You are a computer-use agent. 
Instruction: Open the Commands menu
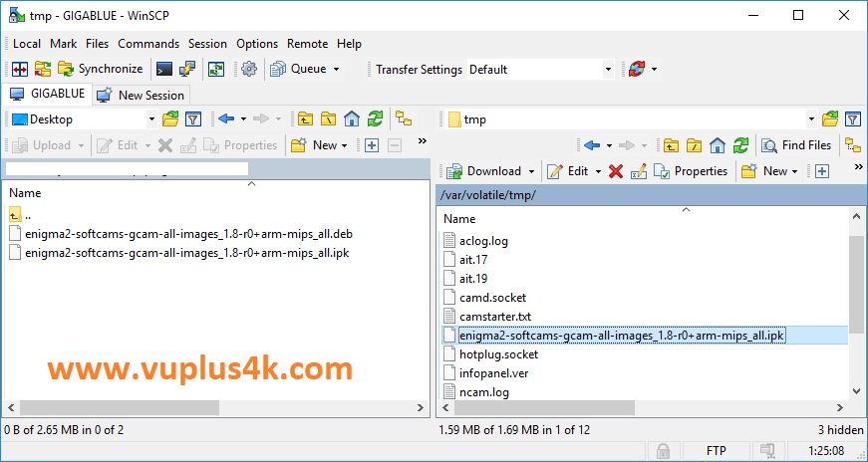[148, 44]
